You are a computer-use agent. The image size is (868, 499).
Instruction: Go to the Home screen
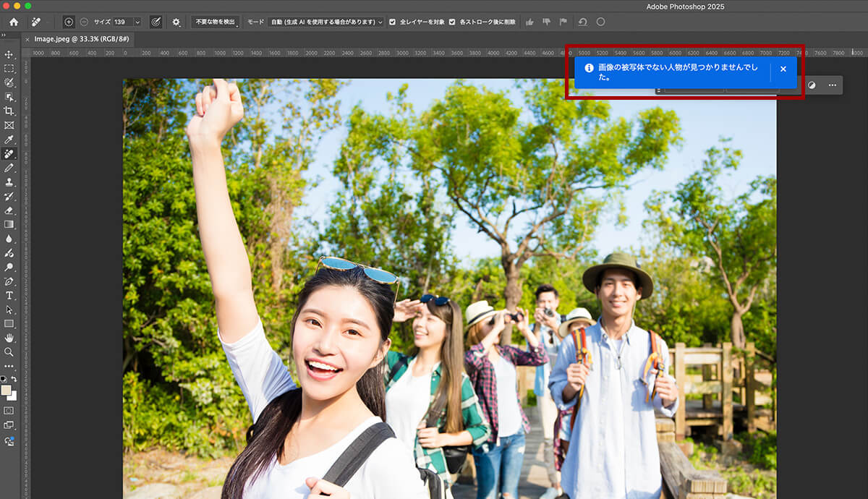click(x=13, y=22)
